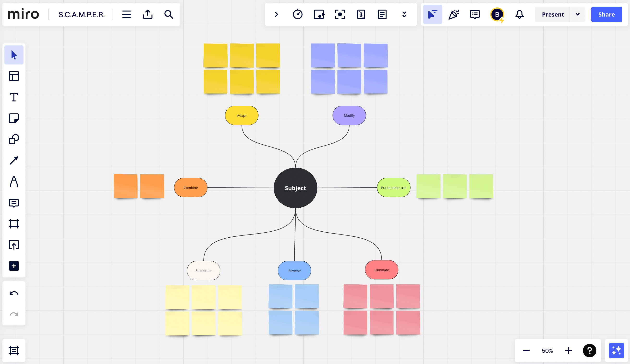Expand more apps double chevron
This screenshot has width=630, height=364.
tap(404, 14)
